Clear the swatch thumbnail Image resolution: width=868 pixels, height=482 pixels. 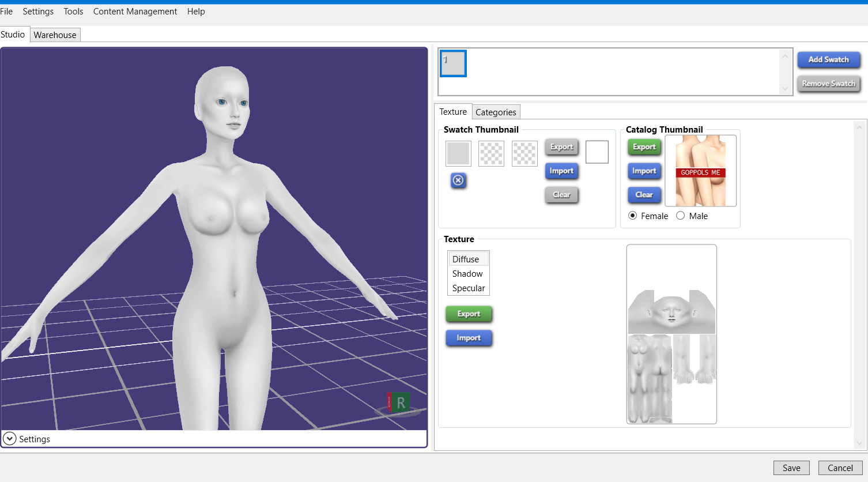point(561,195)
